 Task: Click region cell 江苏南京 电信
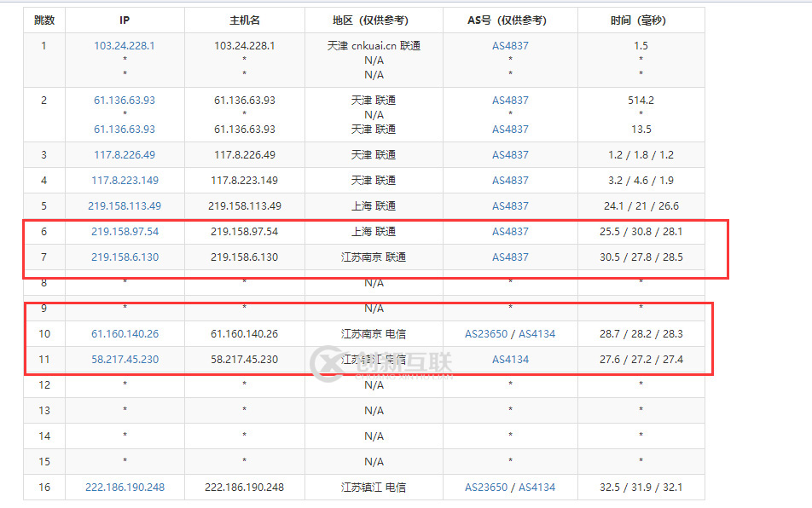374,333
